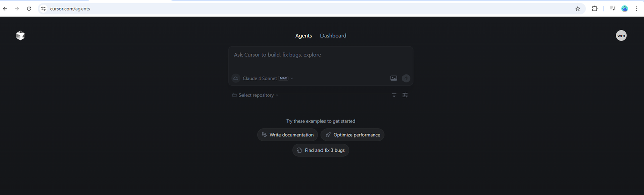Open the media control playlist icon
Viewport: 644px width, 195px height.
[x=612, y=9]
